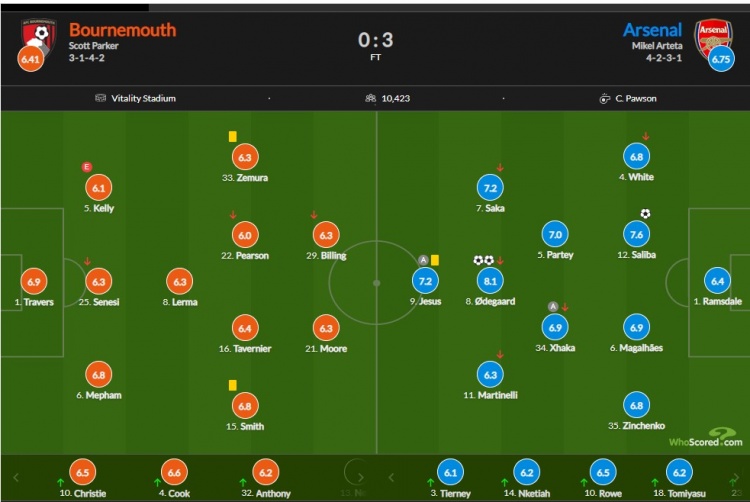Show previous Arsenal substitutes with left chevron
Screen dimensions: 750x502
click(391, 477)
